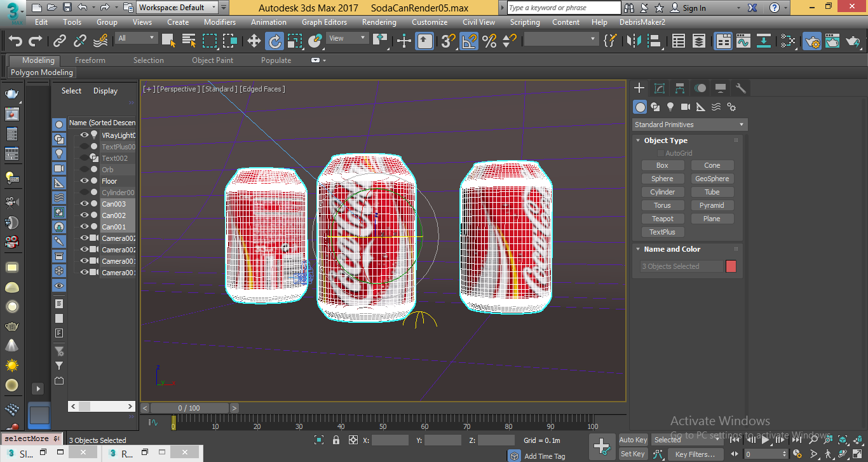This screenshot has height=462, width=868.
Task: Toggle visibility of VRayLight row
Action: [85, 135]
